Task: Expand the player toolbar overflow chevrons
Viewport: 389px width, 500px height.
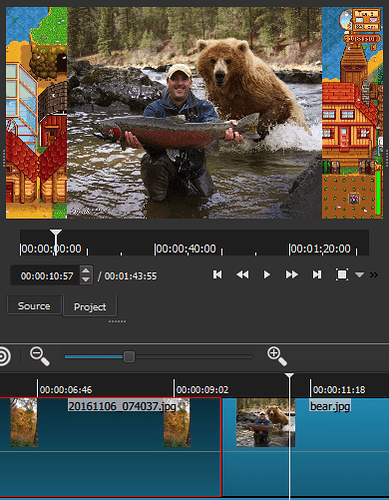Action: [x=374, y=275]
